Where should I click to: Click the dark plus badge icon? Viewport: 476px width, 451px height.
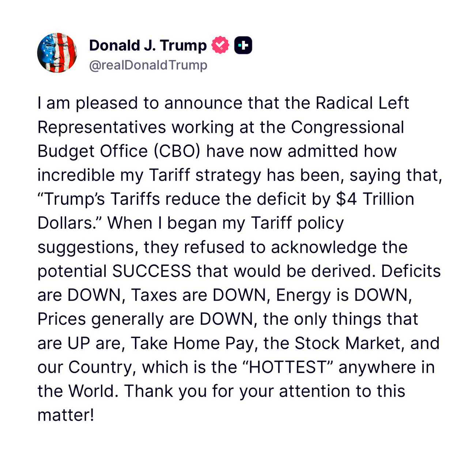click(243, 45)
